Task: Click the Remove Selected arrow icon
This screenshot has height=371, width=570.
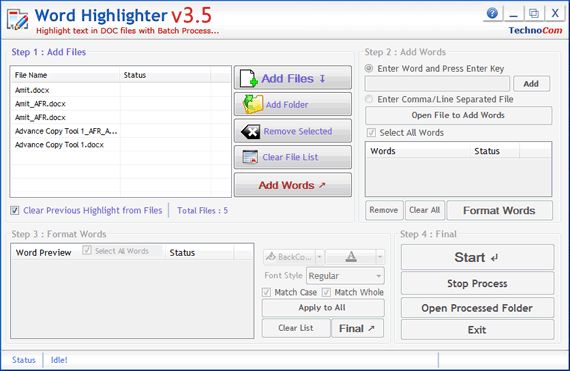Action: (250, 132)
